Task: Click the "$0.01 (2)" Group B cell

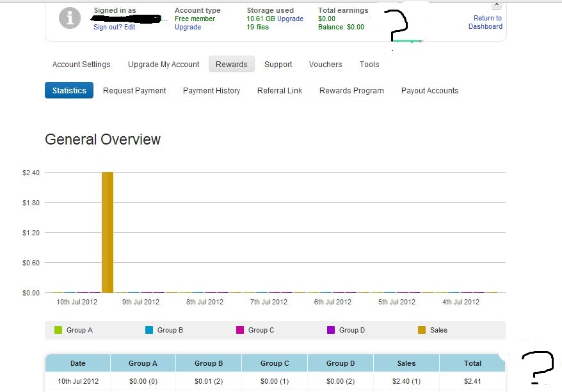Action: click(x=209, y=381)
